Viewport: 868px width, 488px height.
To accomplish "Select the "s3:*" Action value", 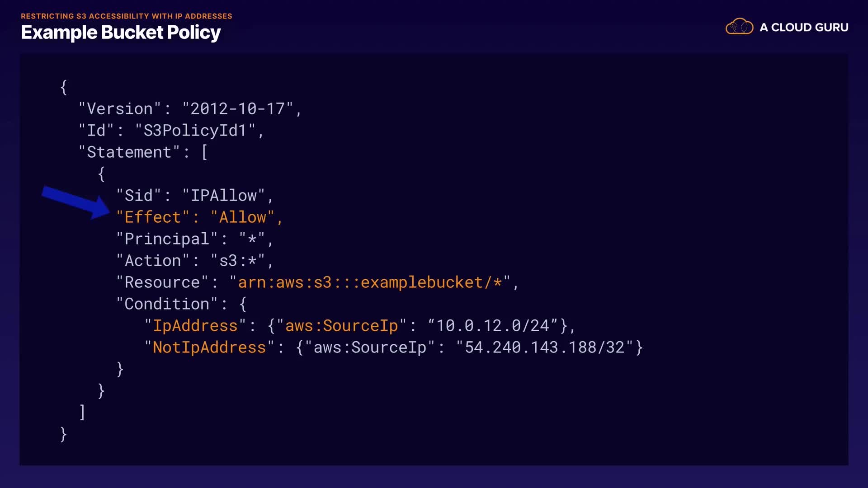I will point(238,261).
